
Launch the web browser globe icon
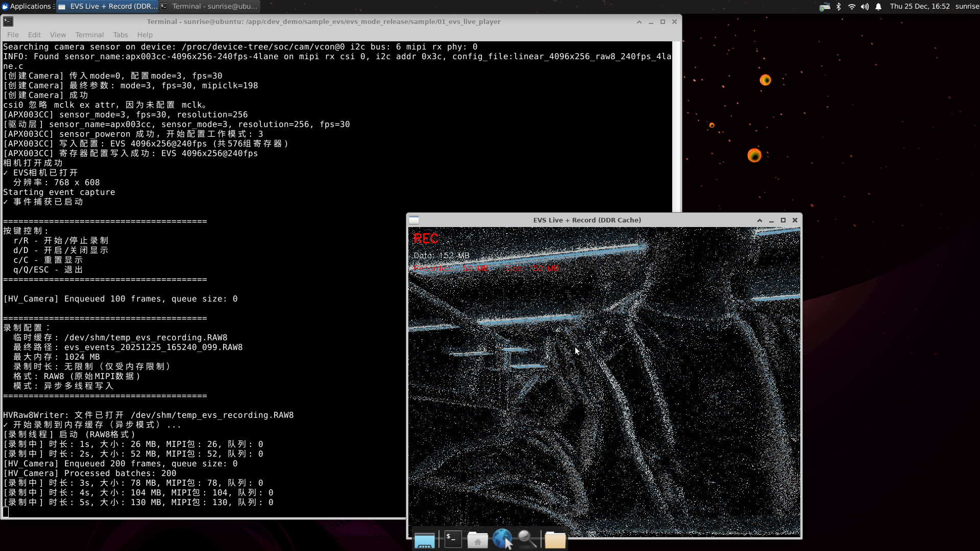(x=502, y=539)
